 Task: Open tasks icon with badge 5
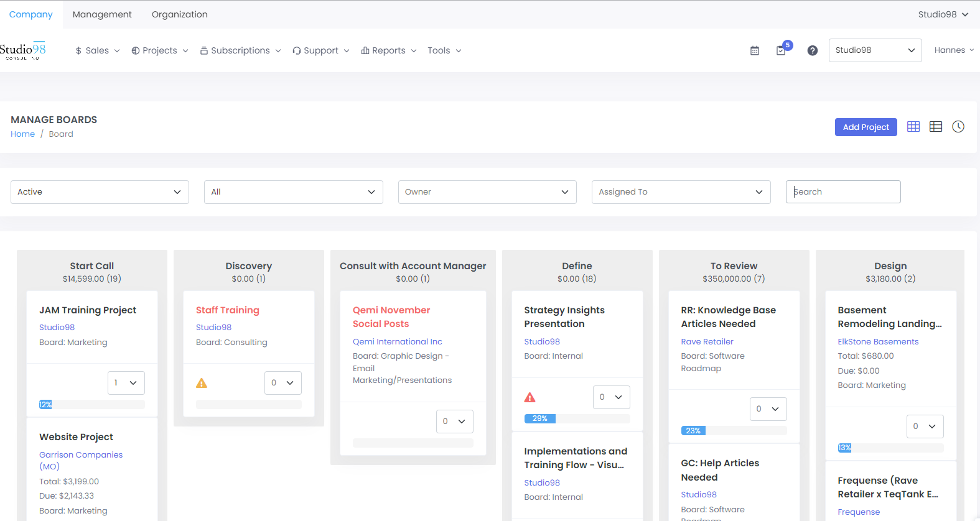pos(782,50)
